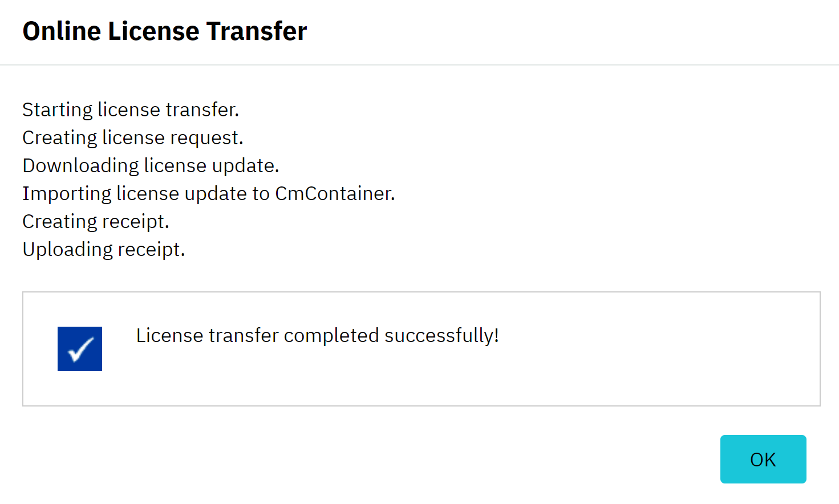The height and width of the screenshot is (504, 839).
Task: Select the 'Starting license transfer.' log line
Action: [x=131, y=109]
